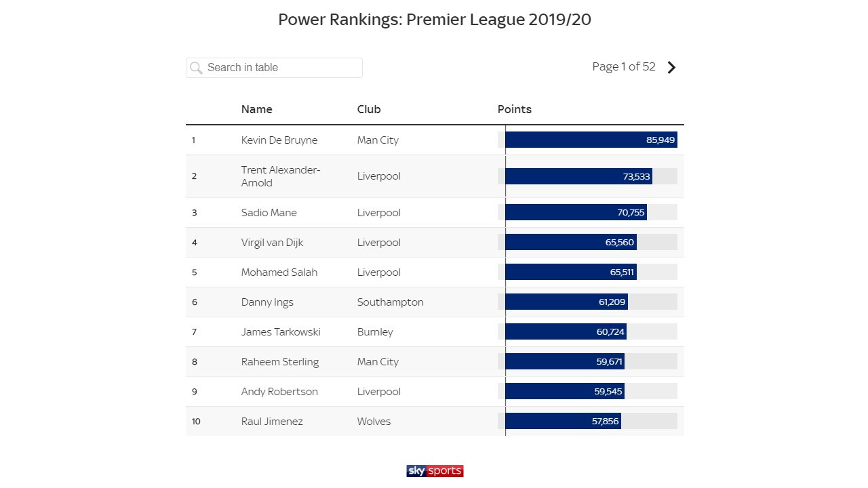
Task: Sort the table by the Points column
Action: (x=515, y=109)
